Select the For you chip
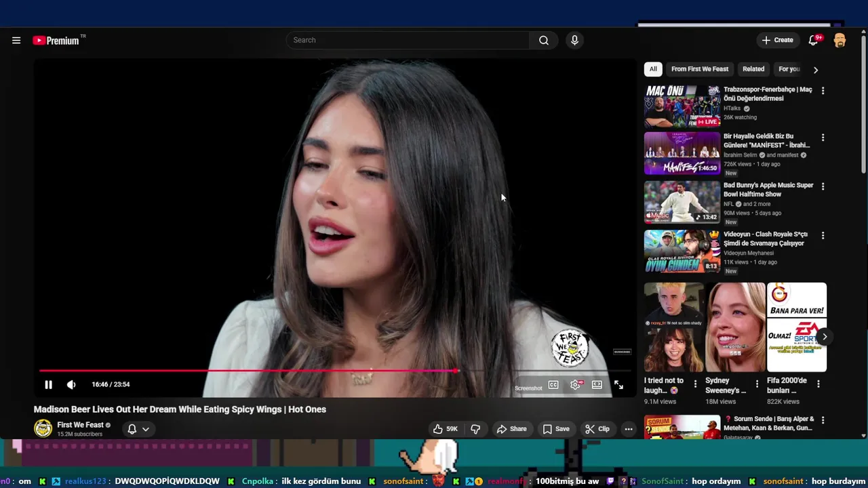Viewport: 868px width, 488px height. point(789,69)
